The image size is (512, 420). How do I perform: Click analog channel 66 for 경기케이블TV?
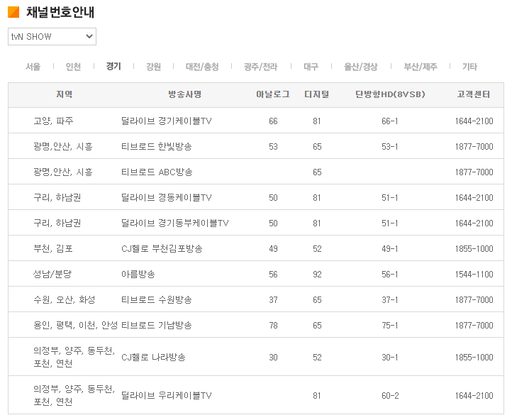coord(273,121)
